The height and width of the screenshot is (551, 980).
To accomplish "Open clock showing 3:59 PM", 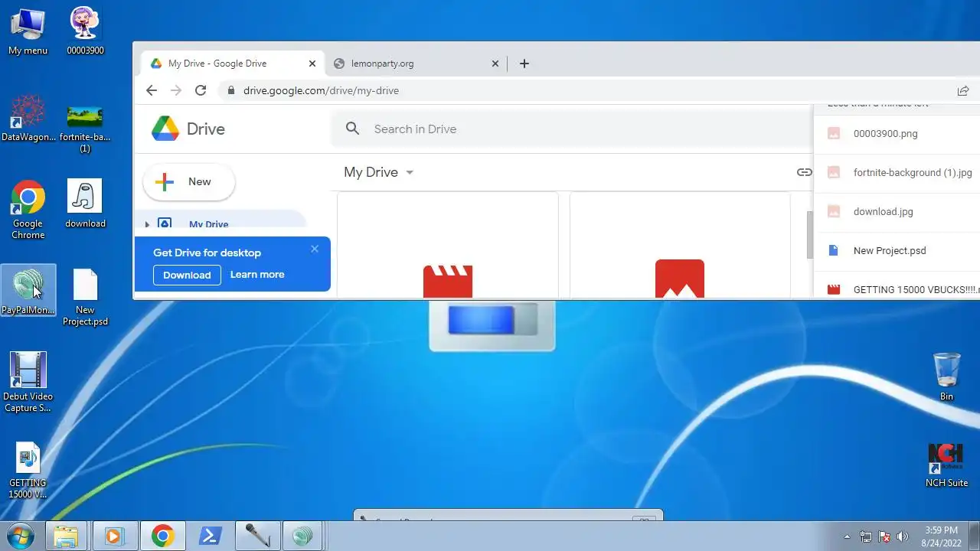I will pyautogui.click(x=941, y=536).
